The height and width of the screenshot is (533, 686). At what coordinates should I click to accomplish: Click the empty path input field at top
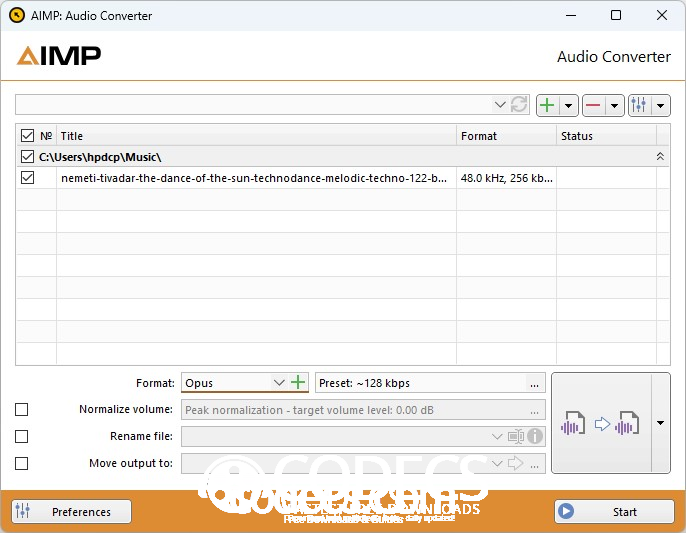coord(254,105)
